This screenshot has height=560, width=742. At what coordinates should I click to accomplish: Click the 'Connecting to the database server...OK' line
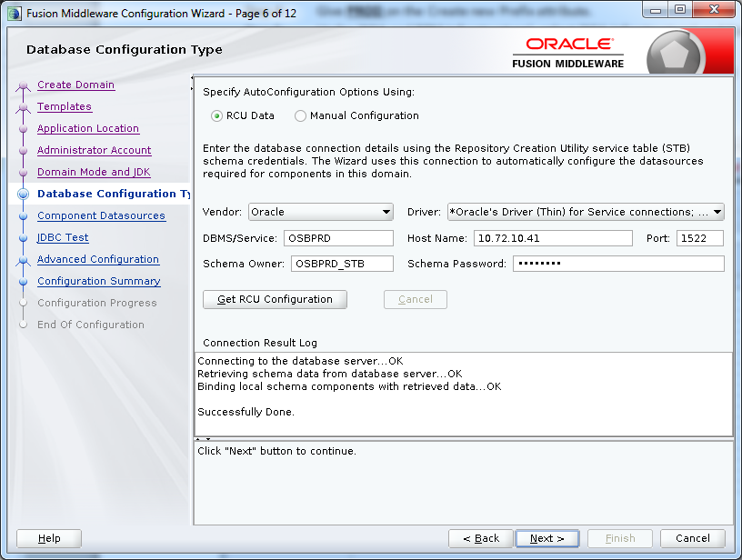(300, 361)
